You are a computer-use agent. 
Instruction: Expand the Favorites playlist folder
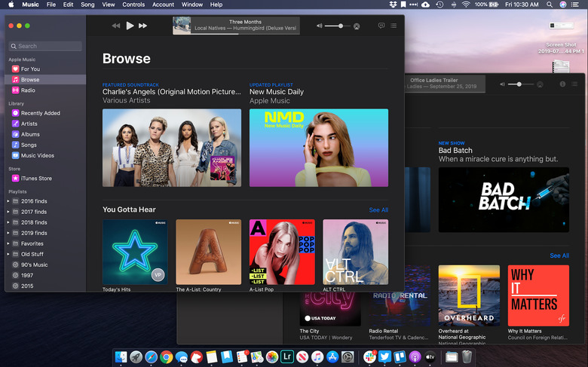tap(8, 243)
